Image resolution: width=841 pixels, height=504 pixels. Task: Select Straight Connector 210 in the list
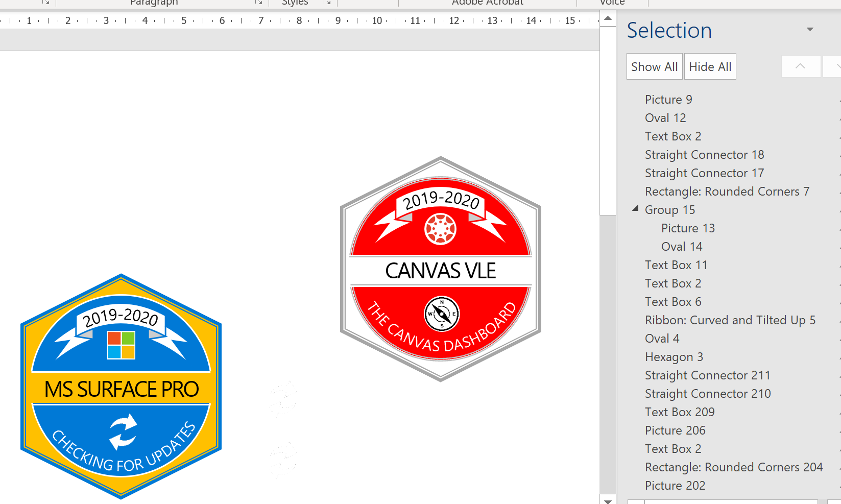tap(708, 394)
